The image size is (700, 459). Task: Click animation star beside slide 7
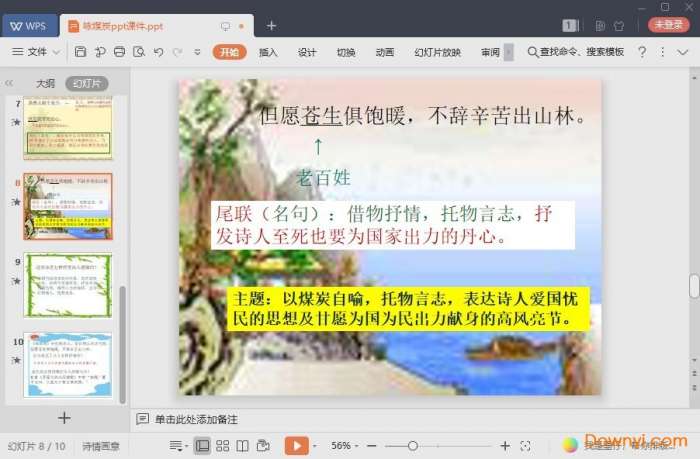(17, 122)
